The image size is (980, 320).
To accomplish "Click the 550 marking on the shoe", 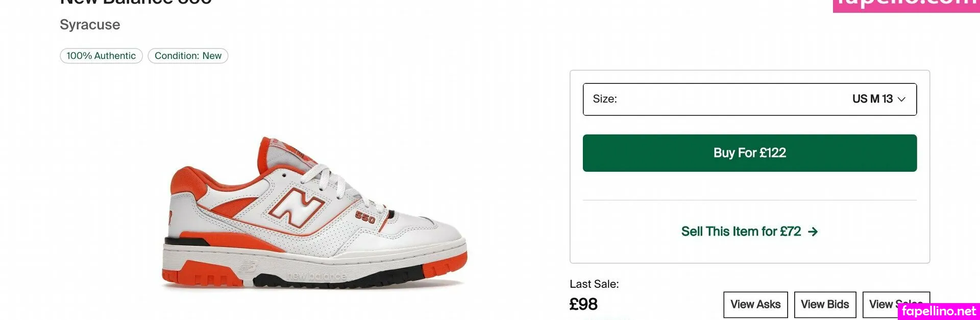I will pos(365,217).
